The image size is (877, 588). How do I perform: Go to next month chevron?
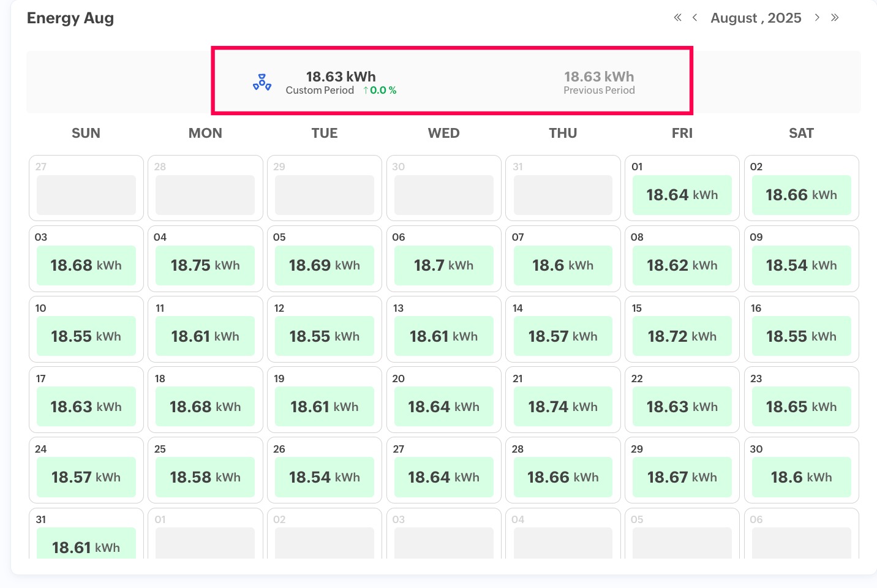point(817,18)
